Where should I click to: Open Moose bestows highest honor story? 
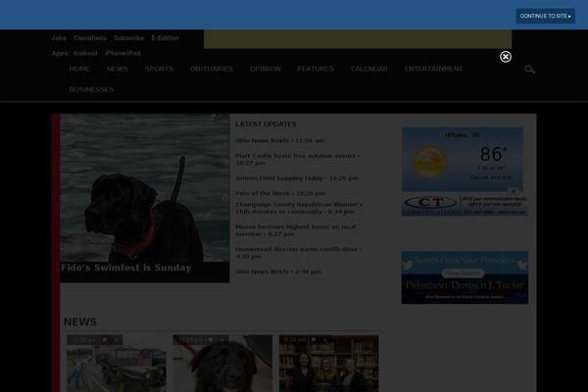296,230
